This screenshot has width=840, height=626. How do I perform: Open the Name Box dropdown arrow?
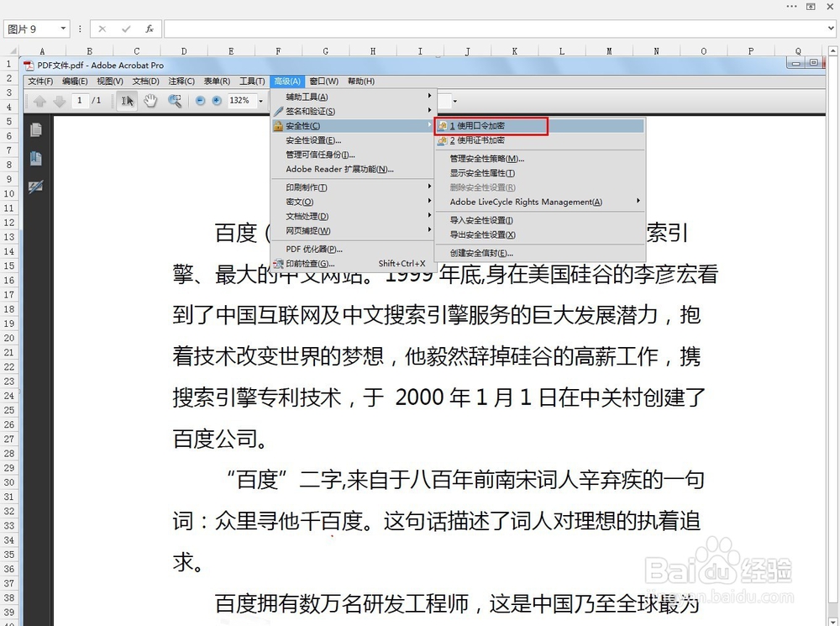click(63, 29)
